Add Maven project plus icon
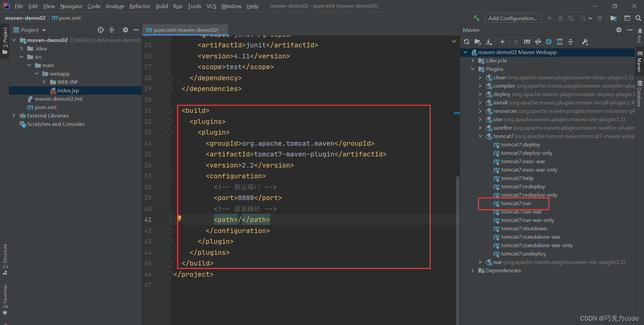Screen dimensions: 644x325 (x=502, y=42)
